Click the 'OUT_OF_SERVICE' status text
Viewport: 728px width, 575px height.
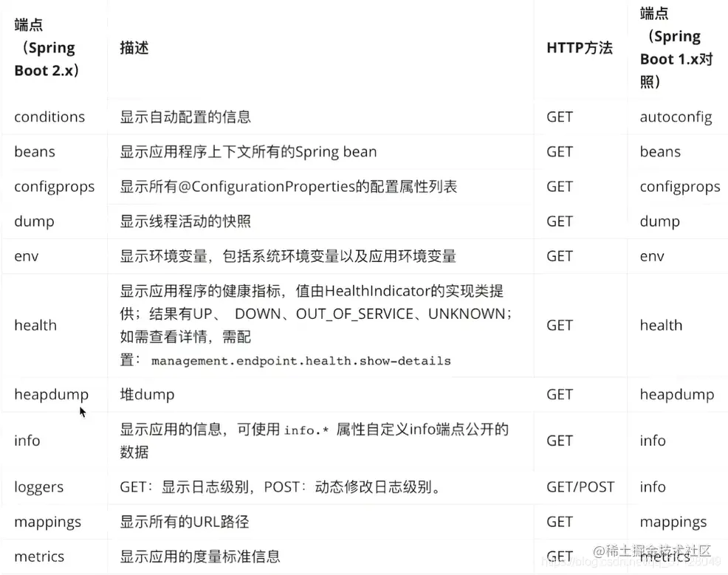click(354, 314)
